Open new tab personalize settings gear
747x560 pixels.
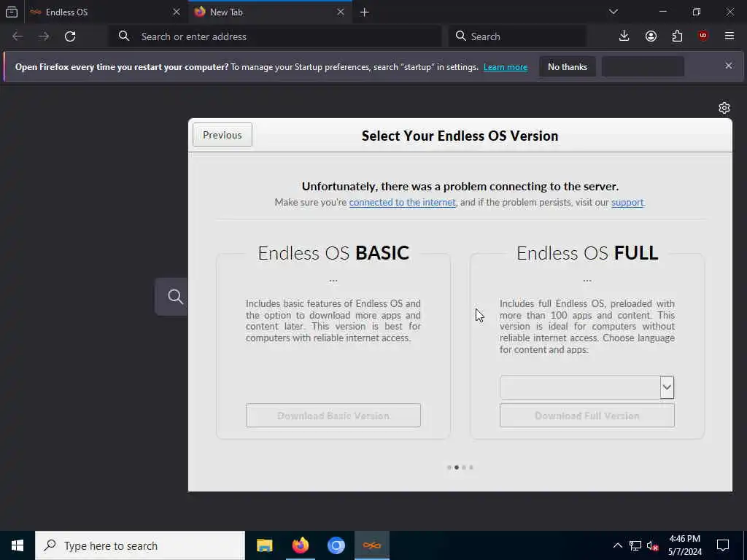724,108
